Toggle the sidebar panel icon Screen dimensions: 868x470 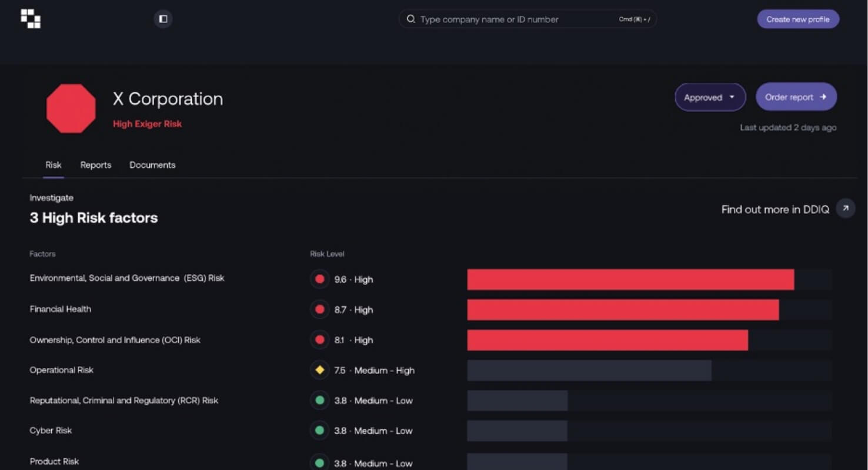[x=163, y=19]
